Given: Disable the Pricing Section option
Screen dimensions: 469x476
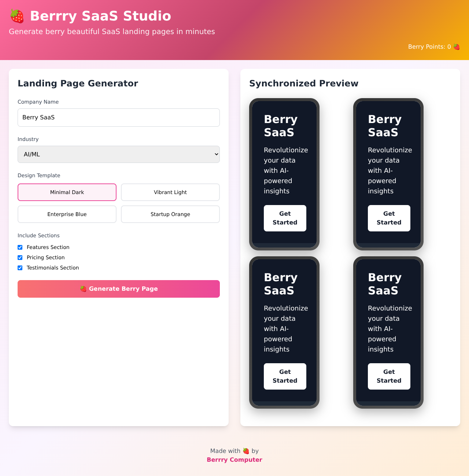Looking at the screenshot, I should point(20,257).
